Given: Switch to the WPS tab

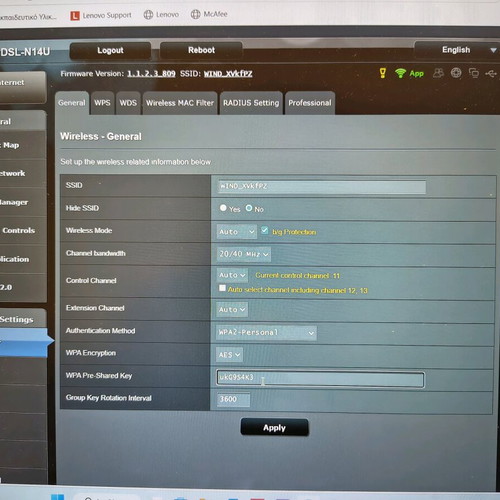Looking at the screenshot, I should pos(102,103).
